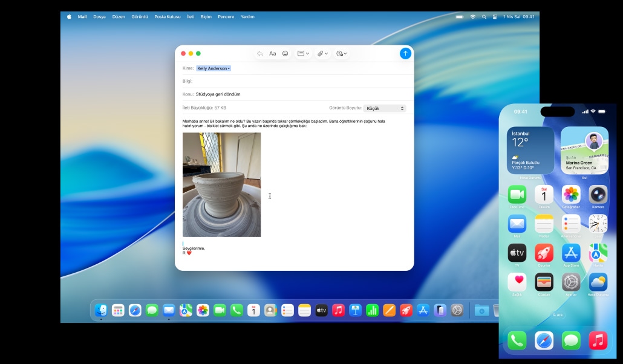Open the emoji picker in Mail toolbar
This screenshot has height=364, width=623.
[x=285, y=54]
